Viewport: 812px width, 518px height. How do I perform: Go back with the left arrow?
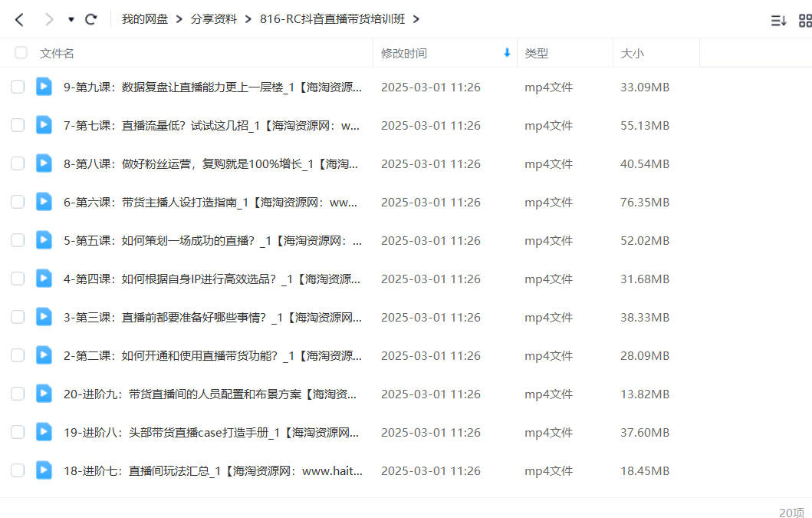point(19,20)
